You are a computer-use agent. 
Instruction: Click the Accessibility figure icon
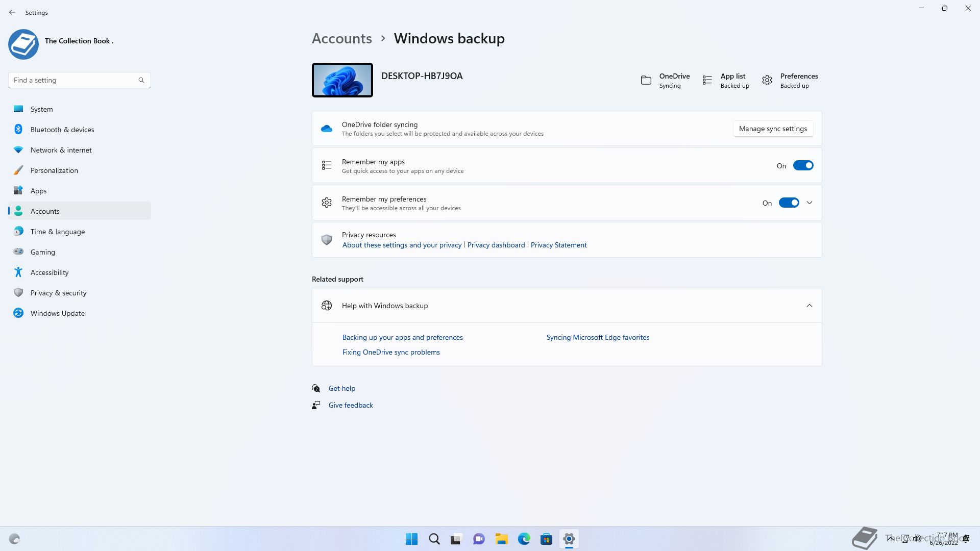click(x=18, y=272)
